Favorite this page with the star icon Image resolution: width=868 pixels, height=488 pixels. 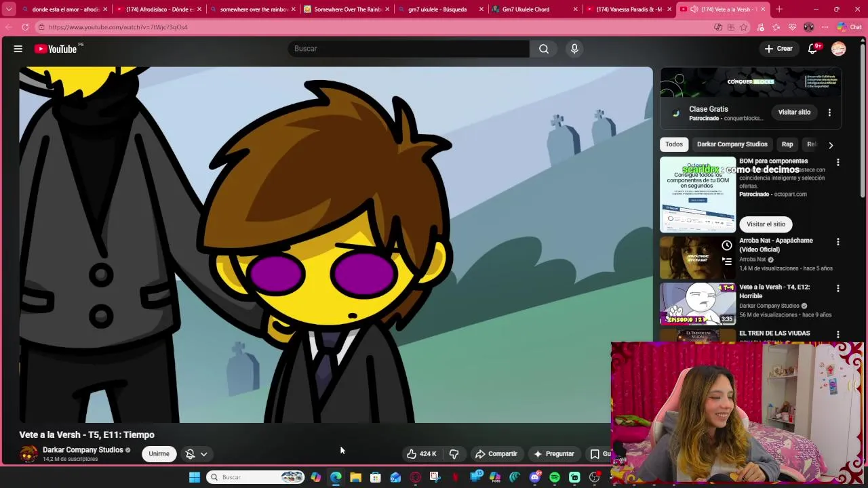pos(744,27)
